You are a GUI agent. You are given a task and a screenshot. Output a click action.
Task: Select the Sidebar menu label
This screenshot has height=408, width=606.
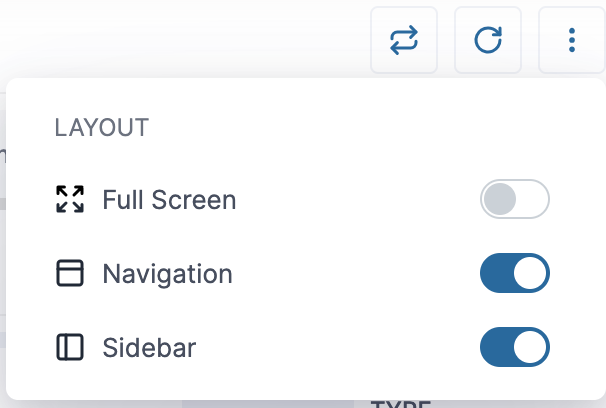pyautogui.click(x=149, y=348)
